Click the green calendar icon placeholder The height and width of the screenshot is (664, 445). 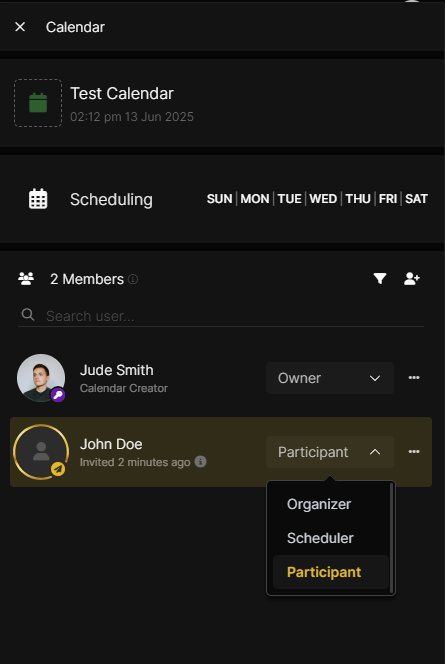[38, 103]
